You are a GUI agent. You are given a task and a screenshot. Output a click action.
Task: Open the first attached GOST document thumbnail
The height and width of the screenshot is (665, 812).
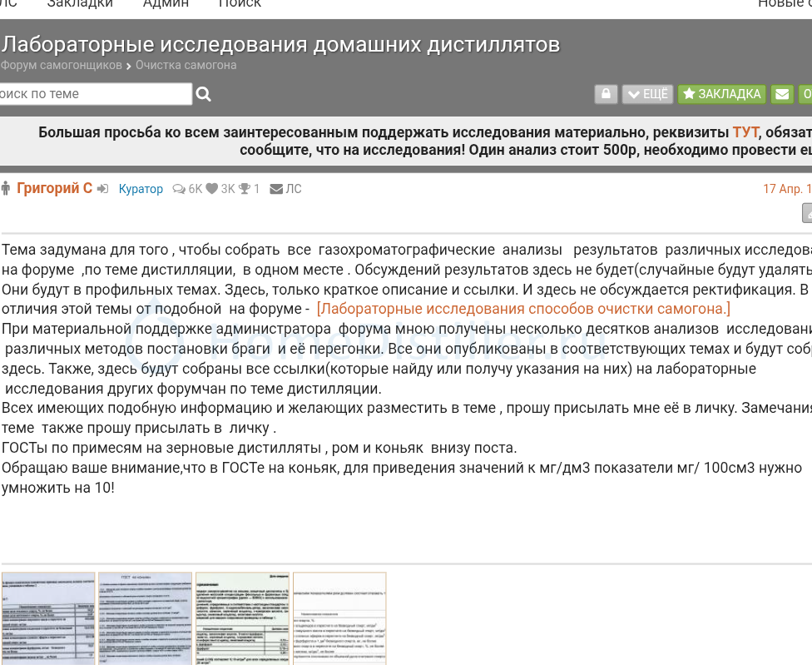(x=48, y=618)
